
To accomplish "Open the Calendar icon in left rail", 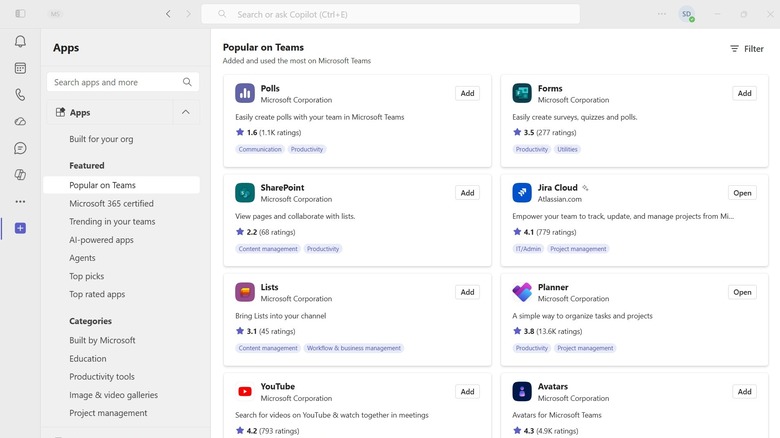I will click(20, 68).
